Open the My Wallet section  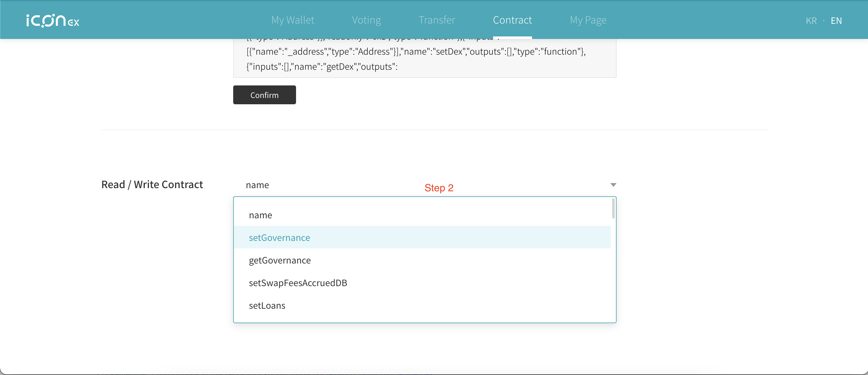pos(293,20)
